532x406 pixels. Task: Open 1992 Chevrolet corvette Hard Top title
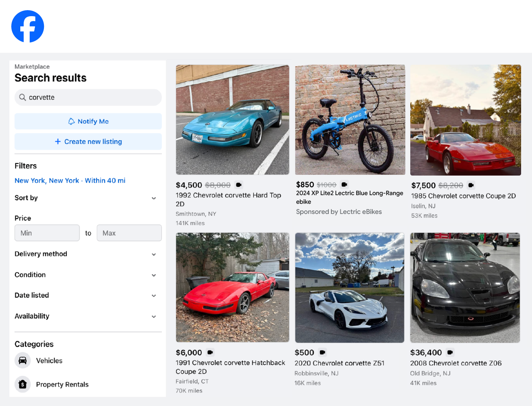[228, 200]
